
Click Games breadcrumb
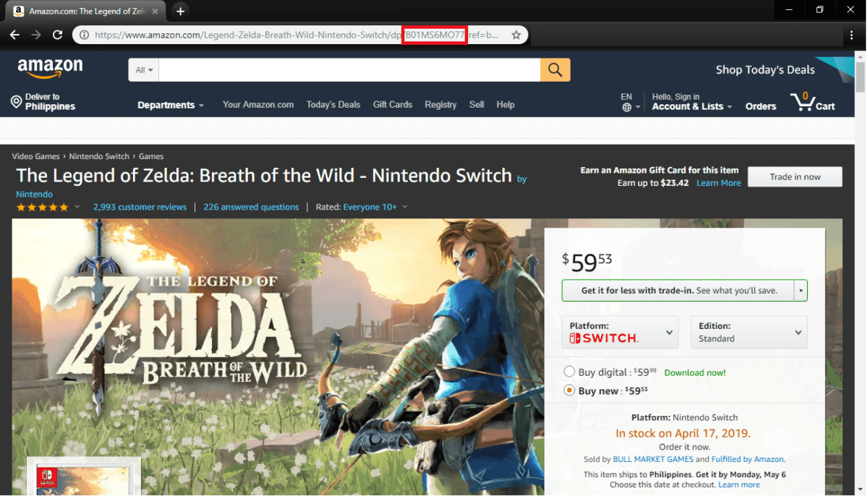[151, 156]
